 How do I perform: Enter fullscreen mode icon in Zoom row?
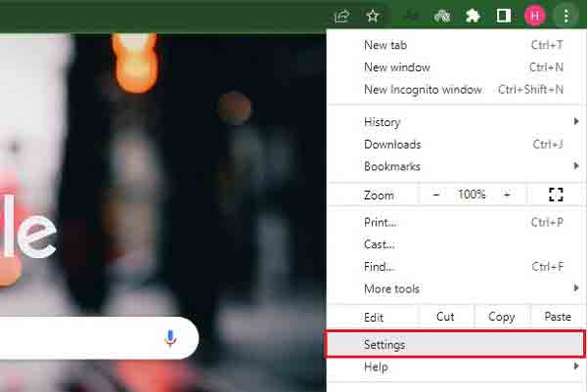[x=556, y=195]
